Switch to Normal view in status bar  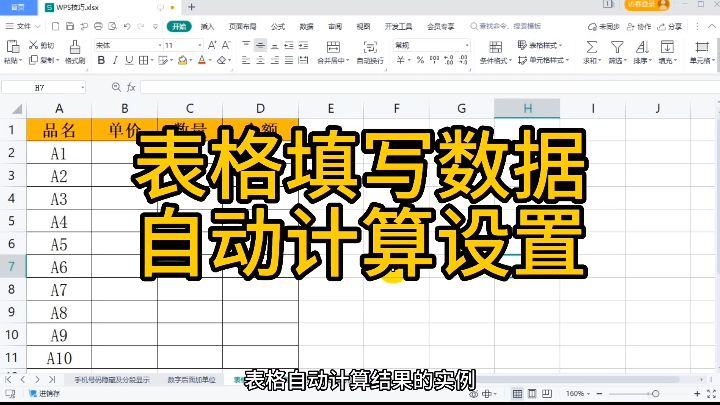pos(518,394)
